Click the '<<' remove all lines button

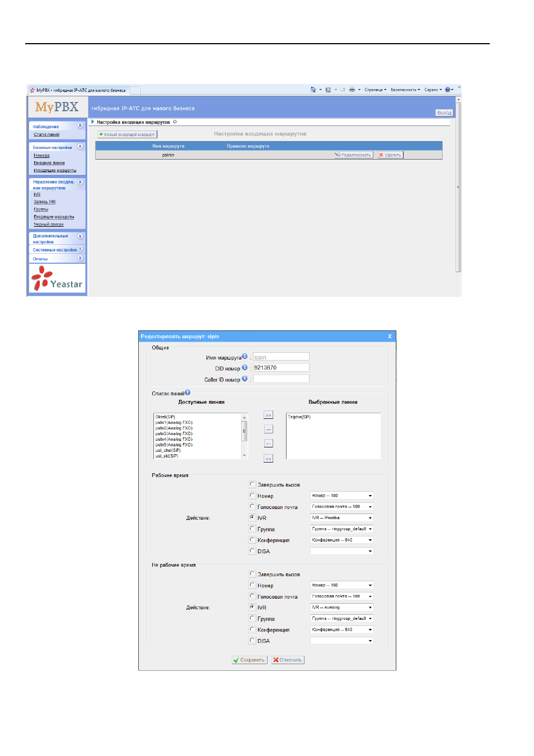click(x=268, y=458)
